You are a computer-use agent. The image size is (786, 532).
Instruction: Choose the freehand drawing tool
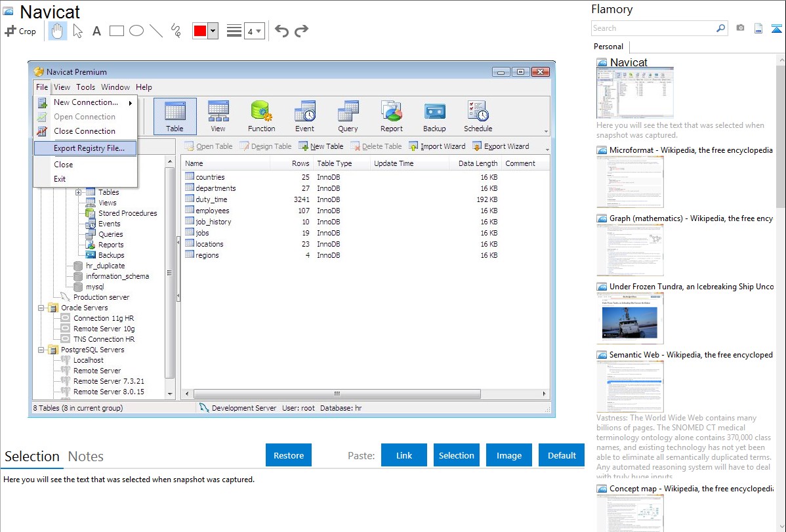[x=176, y=31]
